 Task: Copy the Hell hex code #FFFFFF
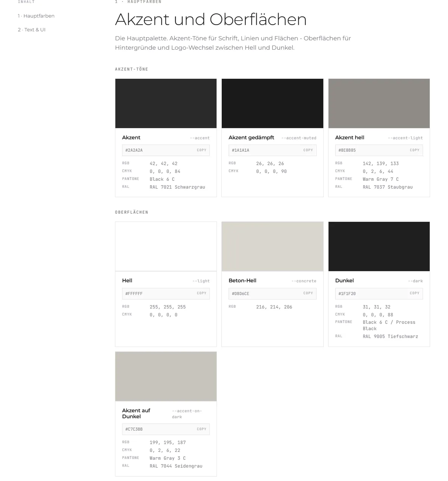[x=202, y=293]
